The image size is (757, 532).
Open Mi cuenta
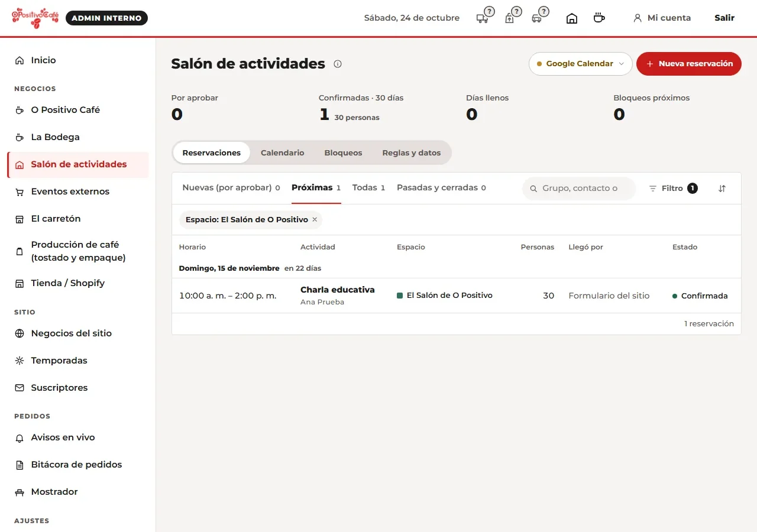point(662,18)
